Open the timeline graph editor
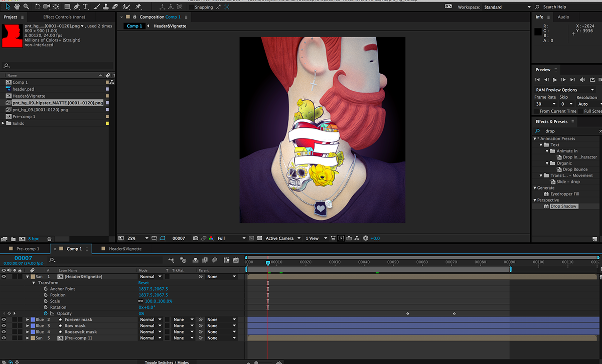602x364 pixels. [x=235, y=260]
